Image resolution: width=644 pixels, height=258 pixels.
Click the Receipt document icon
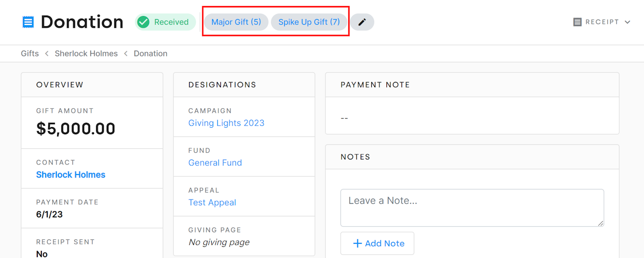pos(578,22)
